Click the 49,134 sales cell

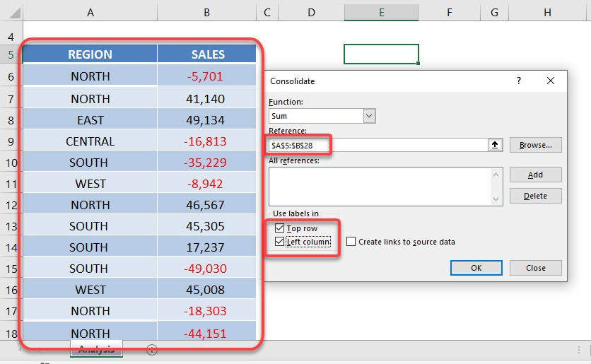[207, 120]
